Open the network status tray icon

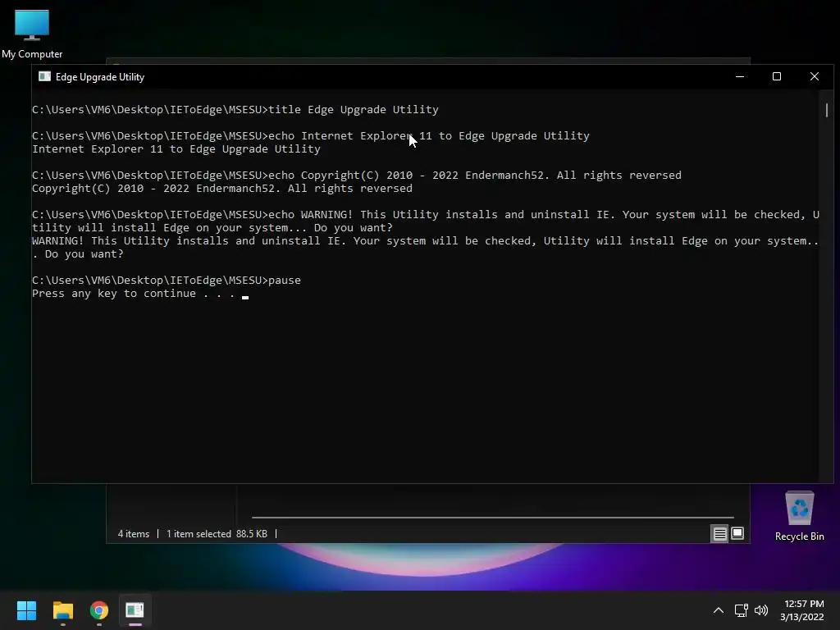[x=741, y=610]
